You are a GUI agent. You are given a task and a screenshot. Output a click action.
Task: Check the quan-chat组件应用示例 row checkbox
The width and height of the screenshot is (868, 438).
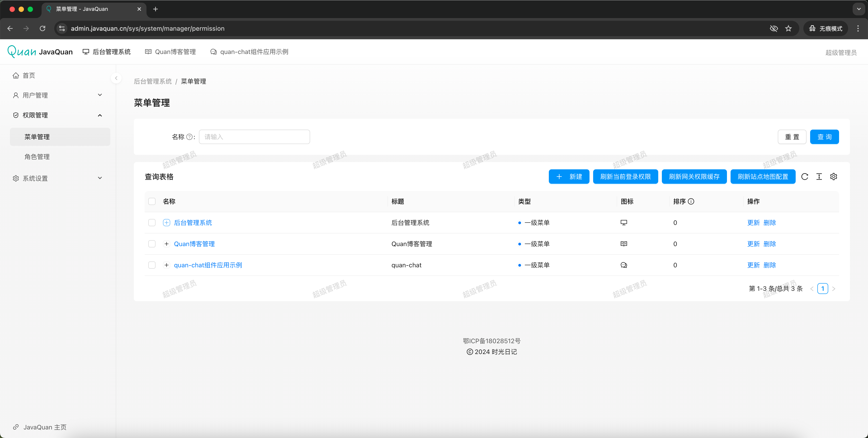152,265
